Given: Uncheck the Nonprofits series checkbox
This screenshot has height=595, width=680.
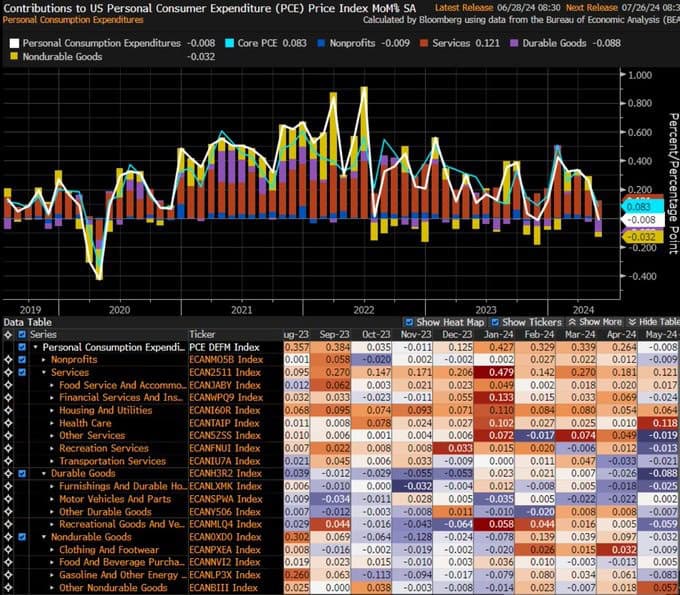Looking at the screenshot, I should pos(23,359).
